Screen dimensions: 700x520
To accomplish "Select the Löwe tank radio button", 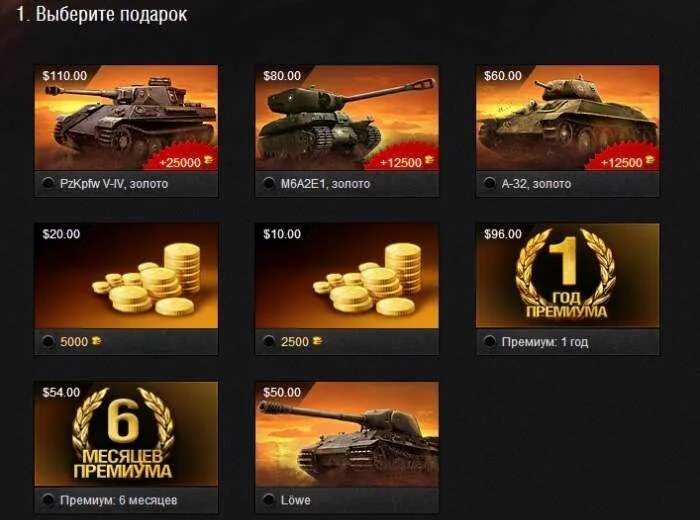I will click(269, 500).
